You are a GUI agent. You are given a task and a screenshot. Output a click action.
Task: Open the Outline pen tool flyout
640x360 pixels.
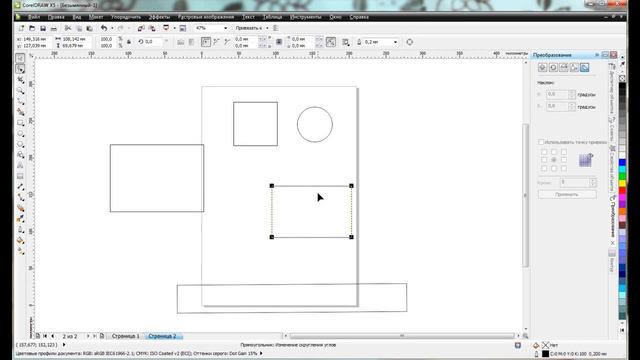point(20,229)
